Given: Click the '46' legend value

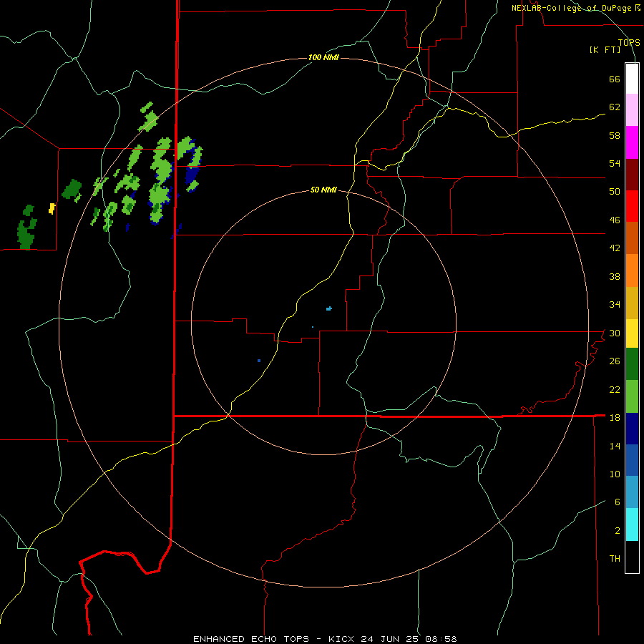Looking at the screenshot, I should click(615, 220).
